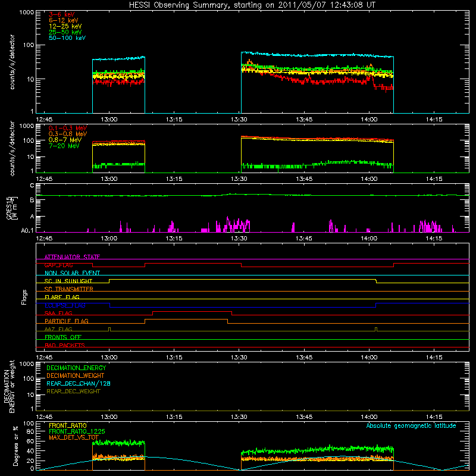The height and width of the screenshot is (476, 476).
Task: Select the Absolute geomagnetic latitude label
Action: tap(411, 425)
